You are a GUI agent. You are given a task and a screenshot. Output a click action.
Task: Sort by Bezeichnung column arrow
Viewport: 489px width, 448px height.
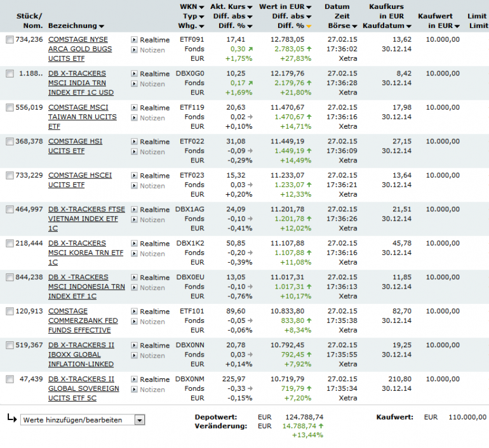point(102,27)
